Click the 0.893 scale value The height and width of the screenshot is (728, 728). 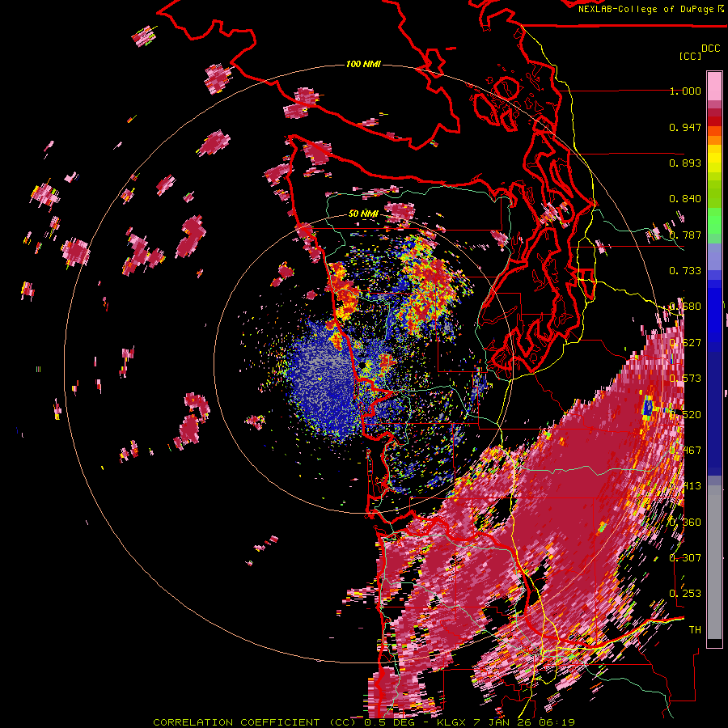pyautogui.click(x=685, y=163)
